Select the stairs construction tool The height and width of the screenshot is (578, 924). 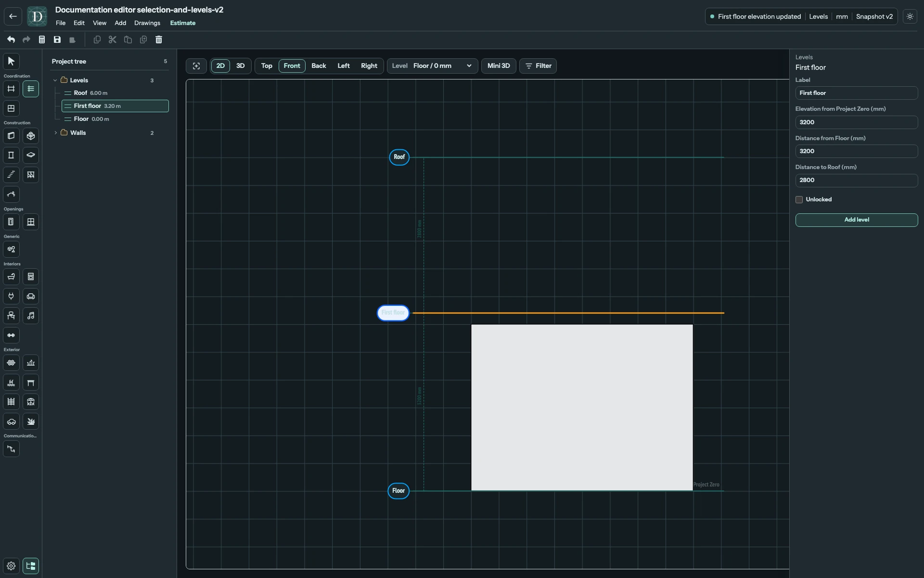pyautogui.click(x=11, y=175)
